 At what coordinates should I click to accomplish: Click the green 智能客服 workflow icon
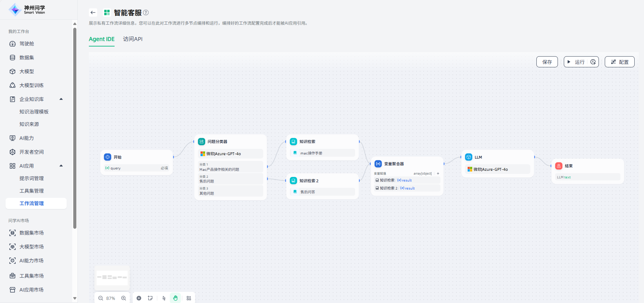click(x=107, y=12)
